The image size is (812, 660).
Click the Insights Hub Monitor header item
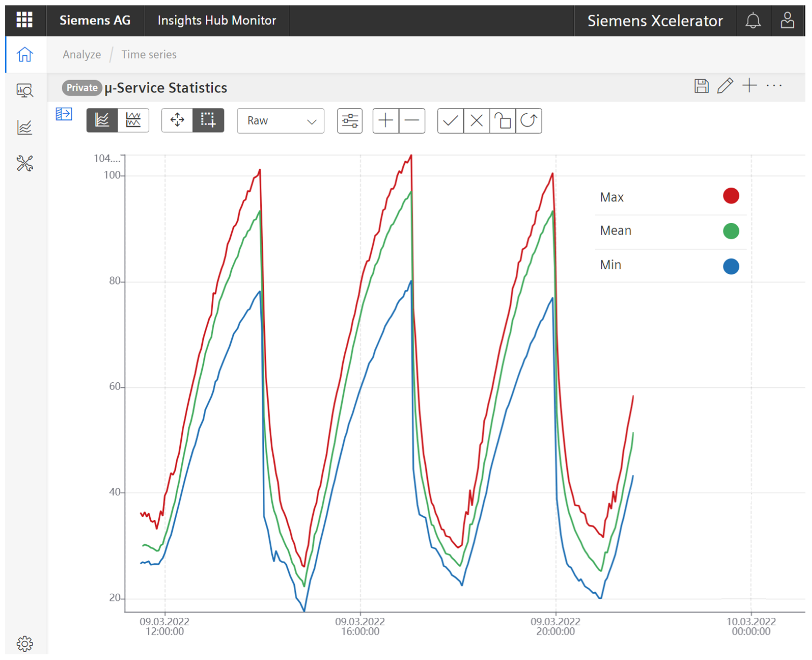point(217,21)
